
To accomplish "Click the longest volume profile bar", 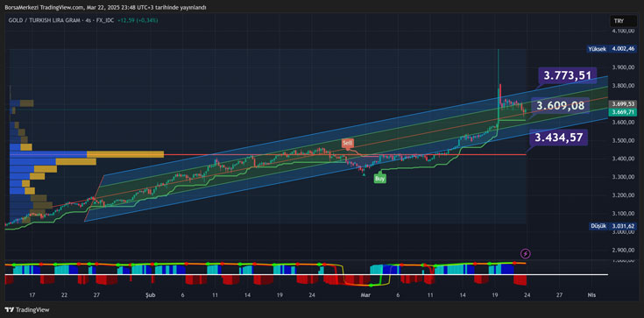I will click(86, 154).
